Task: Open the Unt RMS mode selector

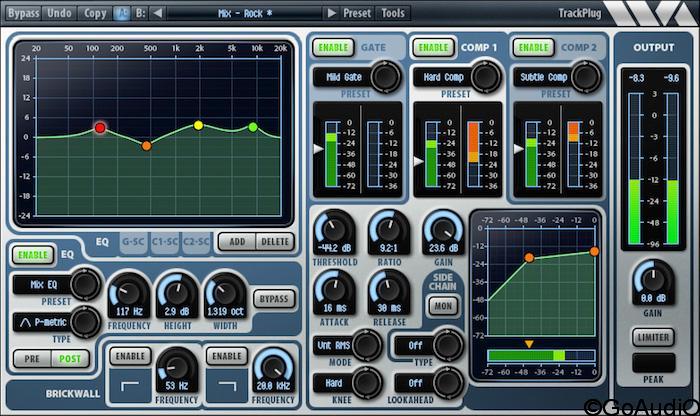Action: point(347,345)
